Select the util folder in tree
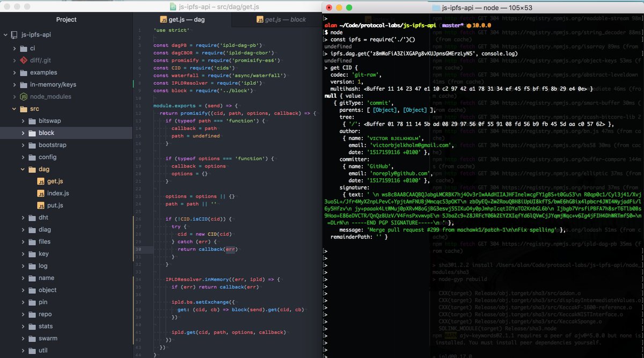Viewport: 644px width, 358px height. (x=43, y=350)
